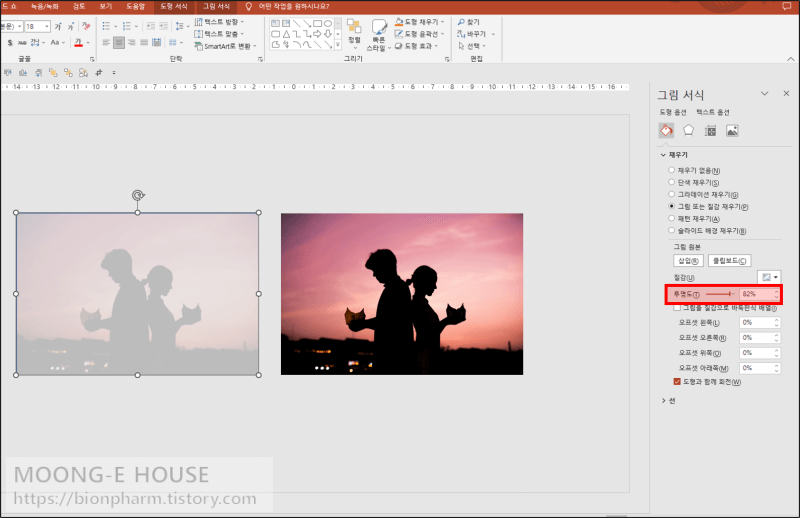Screen dimensions: 800x518
Task: Open the font size 18 dropdown
Action: point(47,26)
